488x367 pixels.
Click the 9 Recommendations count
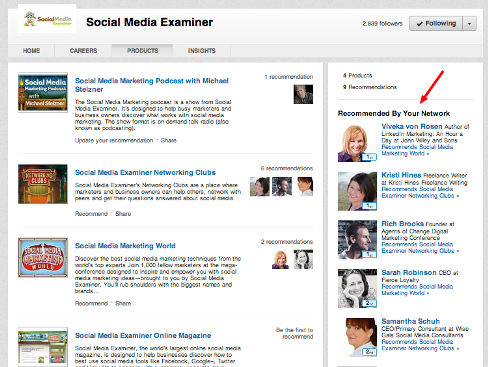[370, 87]
